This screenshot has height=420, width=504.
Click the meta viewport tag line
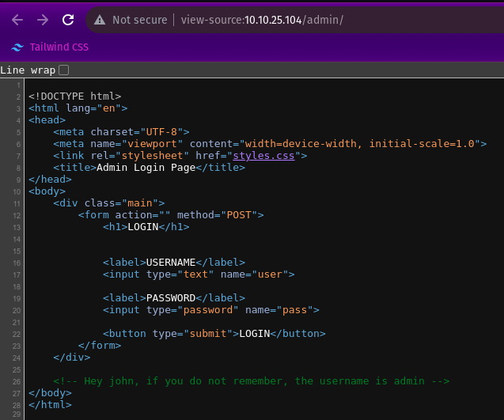269,144
